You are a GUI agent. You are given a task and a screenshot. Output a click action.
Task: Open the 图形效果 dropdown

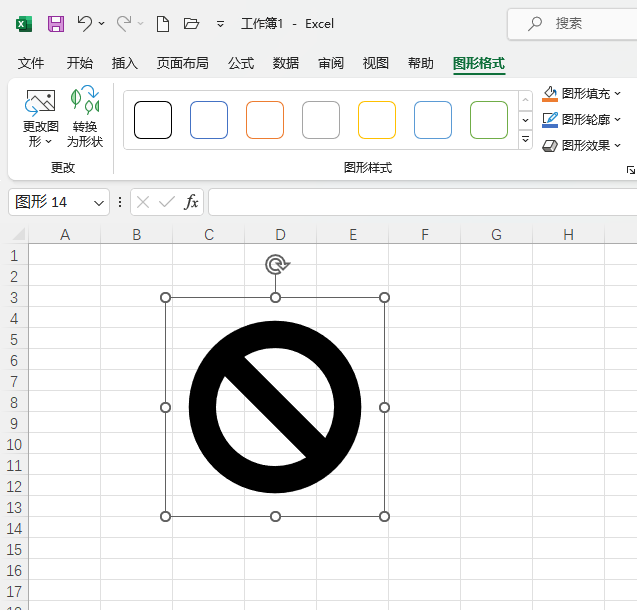[x=581, y=145]
